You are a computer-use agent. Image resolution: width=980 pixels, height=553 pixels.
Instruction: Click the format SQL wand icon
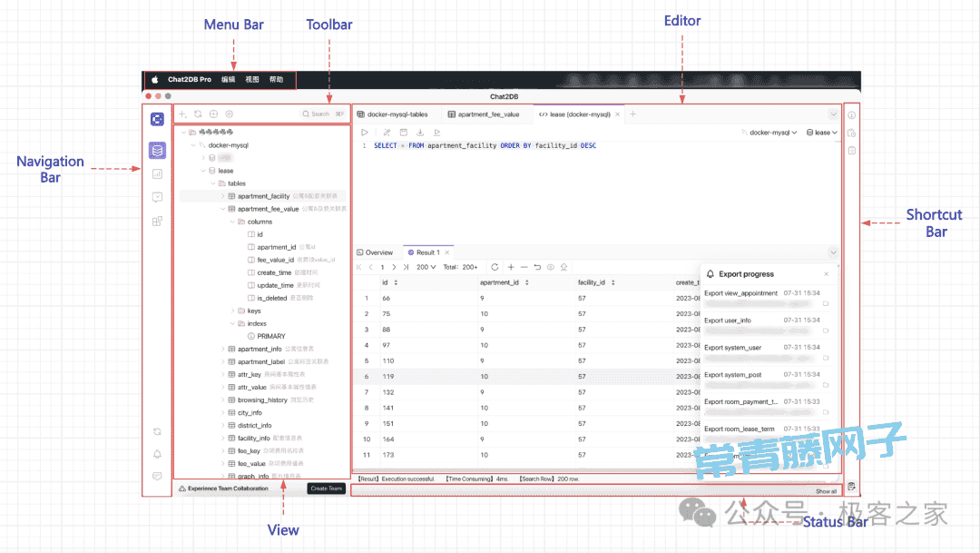(x=387, y=133)
